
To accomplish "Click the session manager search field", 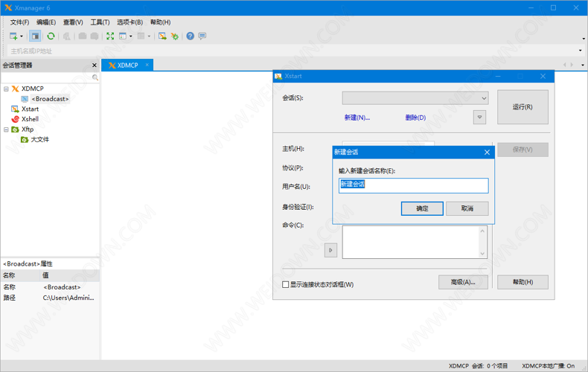I will 47,77.
